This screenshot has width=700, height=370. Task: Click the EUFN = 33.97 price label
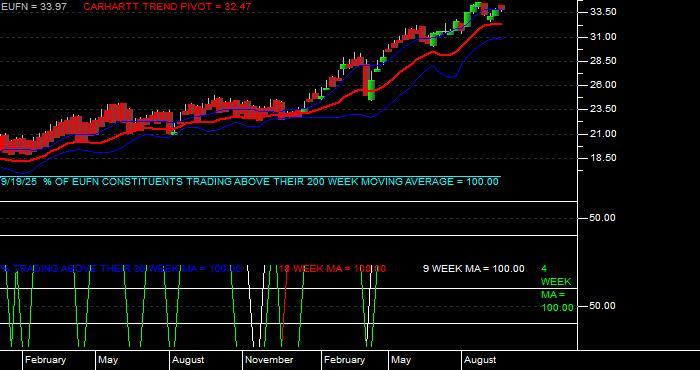[33, 7]
